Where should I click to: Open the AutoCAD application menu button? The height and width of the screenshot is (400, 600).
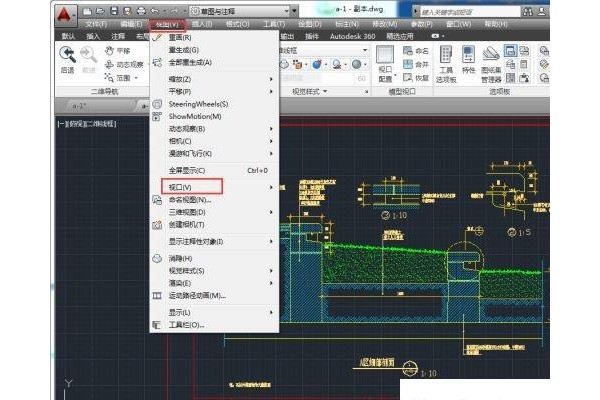point(64,15)
